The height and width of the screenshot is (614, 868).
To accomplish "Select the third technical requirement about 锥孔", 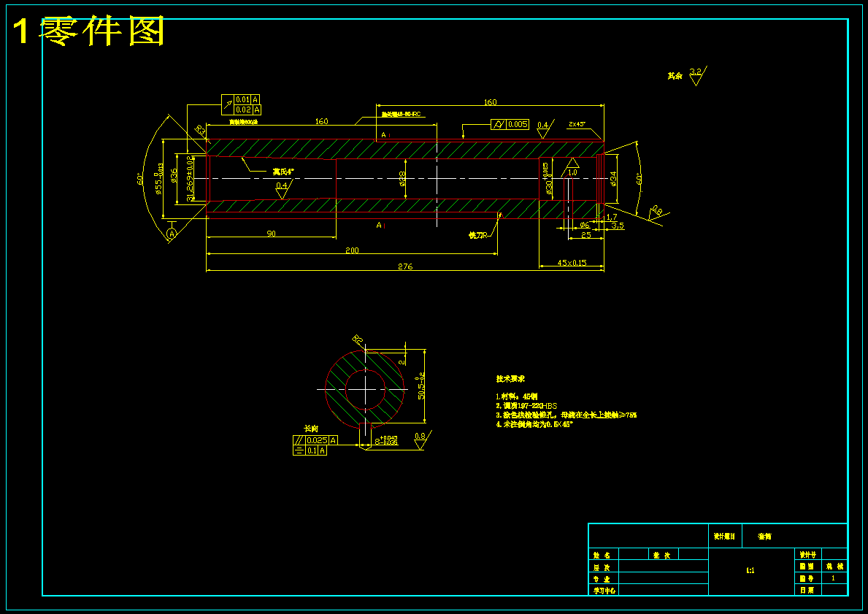I will tap(566, 415).
